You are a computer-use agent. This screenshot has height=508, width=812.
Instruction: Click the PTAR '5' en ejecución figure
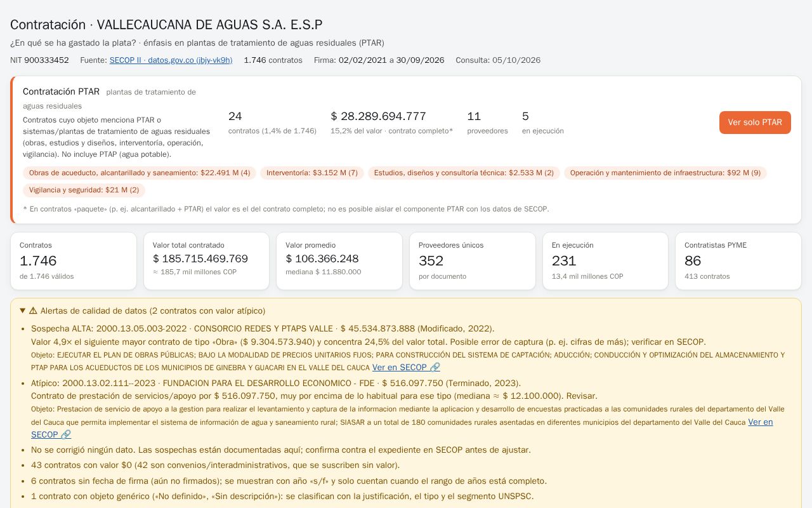pos(525,116)
